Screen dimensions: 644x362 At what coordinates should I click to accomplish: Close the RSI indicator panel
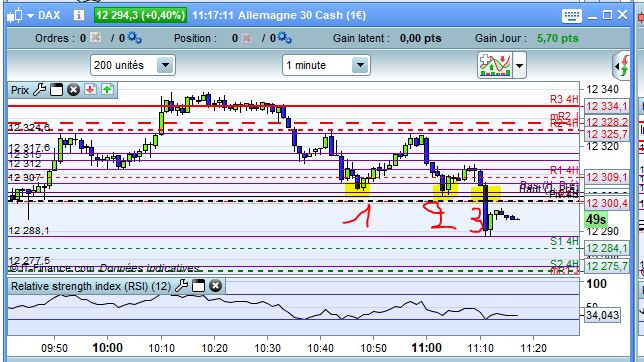coord(216,286)
